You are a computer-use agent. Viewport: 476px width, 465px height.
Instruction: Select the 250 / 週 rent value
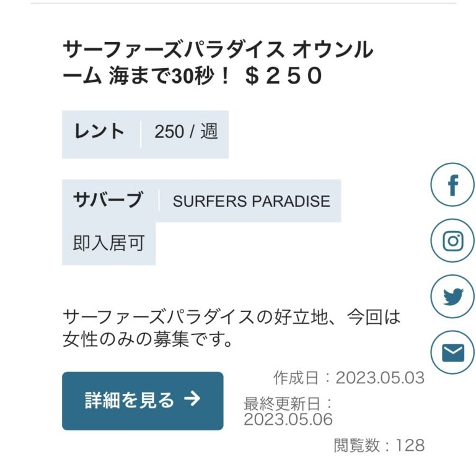click(x=186, y=132)
